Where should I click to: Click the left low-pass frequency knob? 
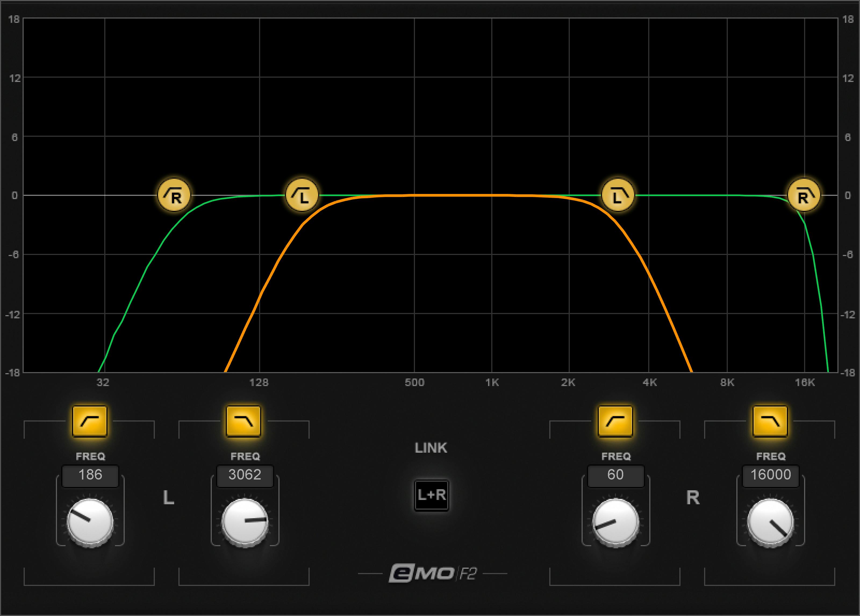click(245, 522)
